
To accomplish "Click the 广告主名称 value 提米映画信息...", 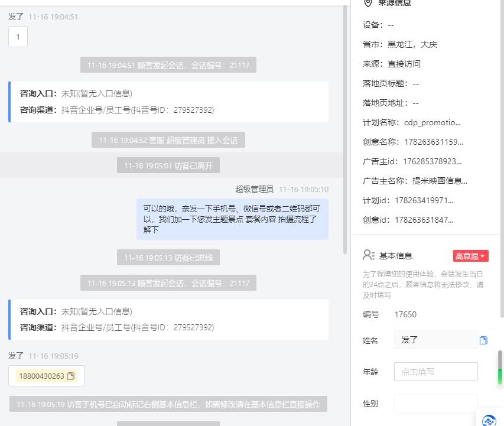I will pos(440,181).
